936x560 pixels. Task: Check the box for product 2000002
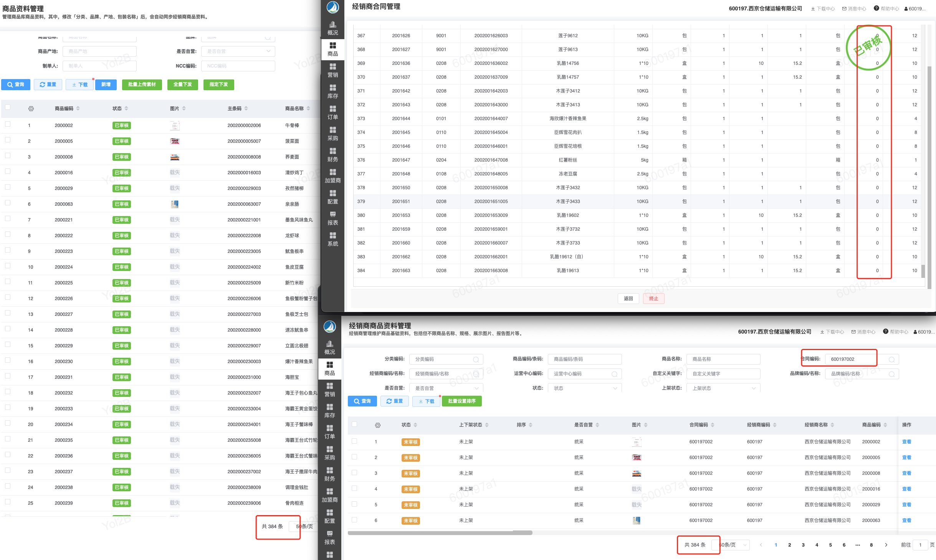[x=8, y=124]
